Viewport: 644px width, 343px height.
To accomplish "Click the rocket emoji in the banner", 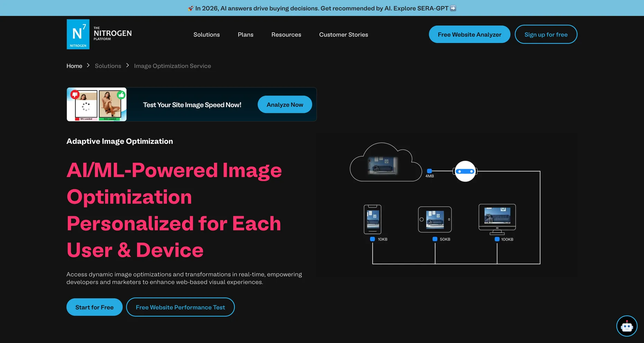I will tap(191, 8).
